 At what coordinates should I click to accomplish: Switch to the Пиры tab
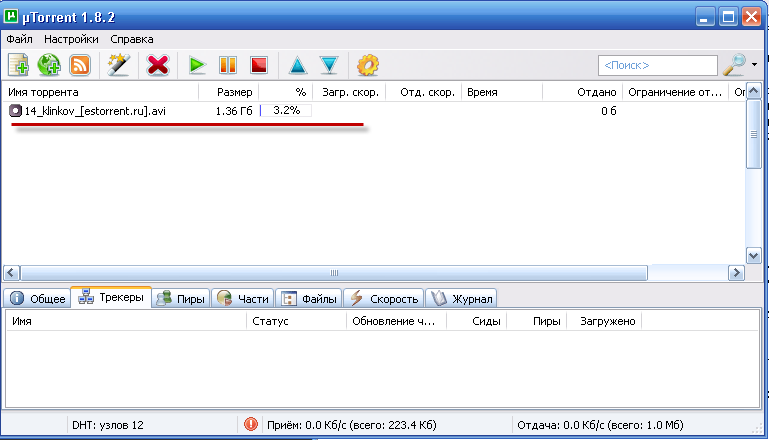point(181,298)
